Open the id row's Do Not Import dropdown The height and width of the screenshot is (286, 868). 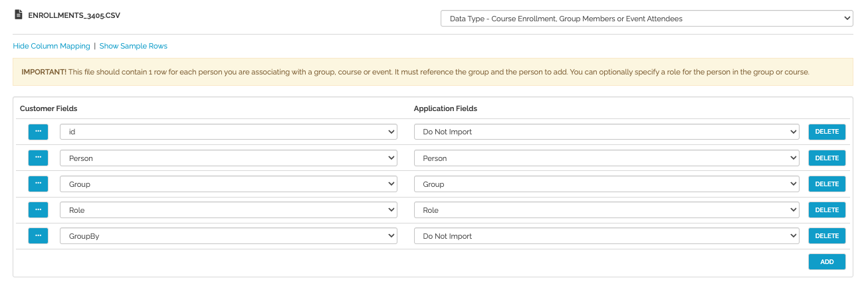point(605,132)
